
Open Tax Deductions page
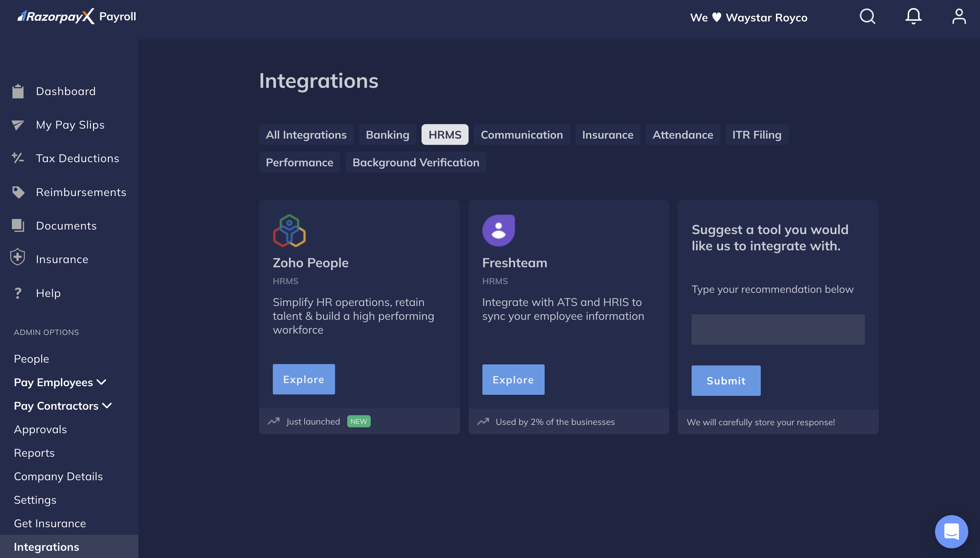[x=77, y=158]
